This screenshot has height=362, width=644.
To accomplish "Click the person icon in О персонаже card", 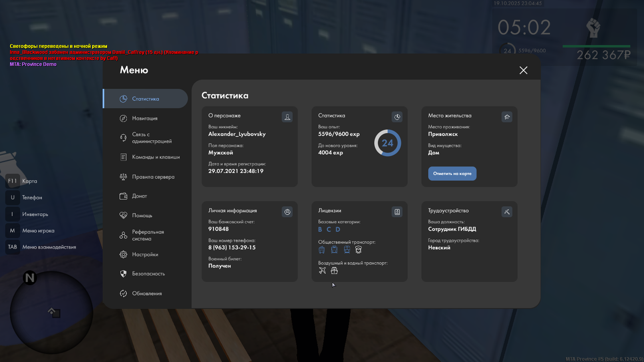I will tap(287, 117).
